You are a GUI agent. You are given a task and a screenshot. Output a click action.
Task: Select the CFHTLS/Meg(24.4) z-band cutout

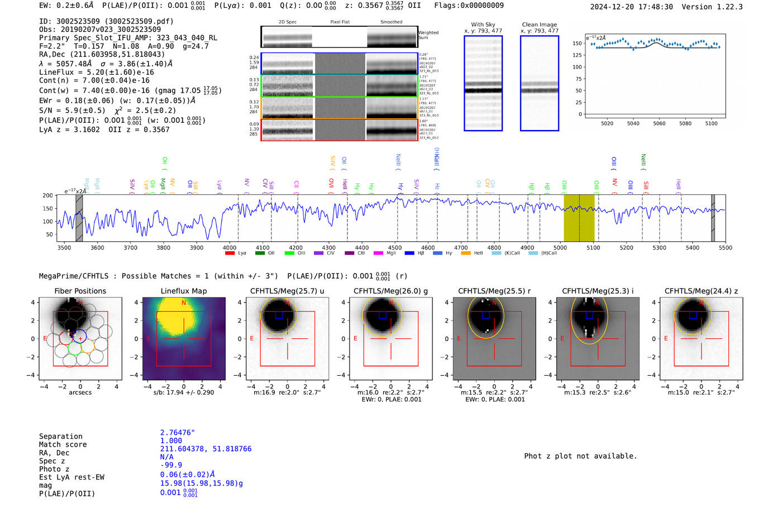(x=702, y=338)
